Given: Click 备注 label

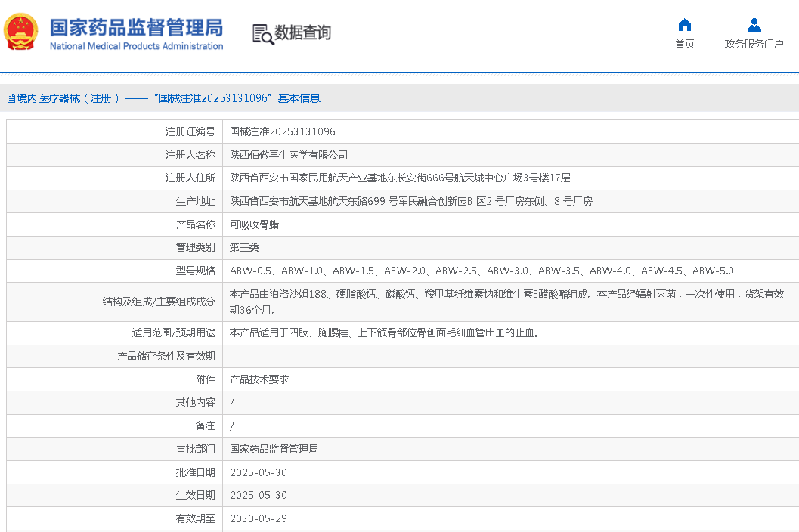Looking at the screenshot, I should tap(206, 425).
